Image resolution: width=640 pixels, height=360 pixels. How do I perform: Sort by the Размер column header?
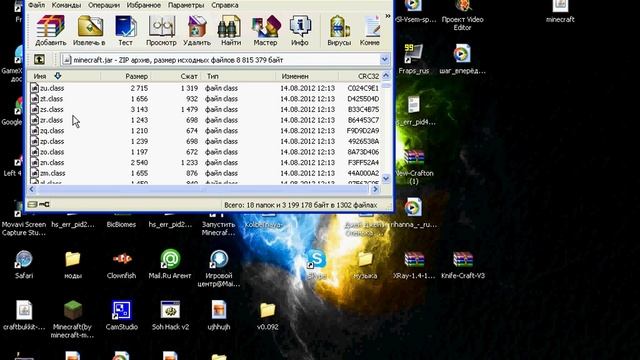point(125,76)
